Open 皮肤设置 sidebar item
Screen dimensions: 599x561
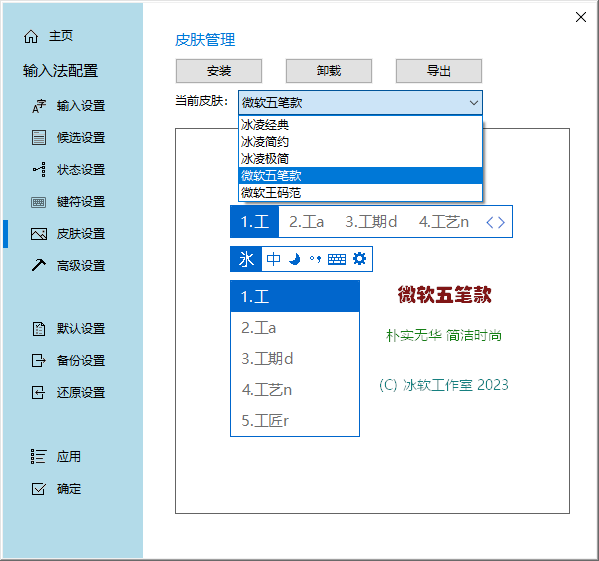(x=68, y=233)
